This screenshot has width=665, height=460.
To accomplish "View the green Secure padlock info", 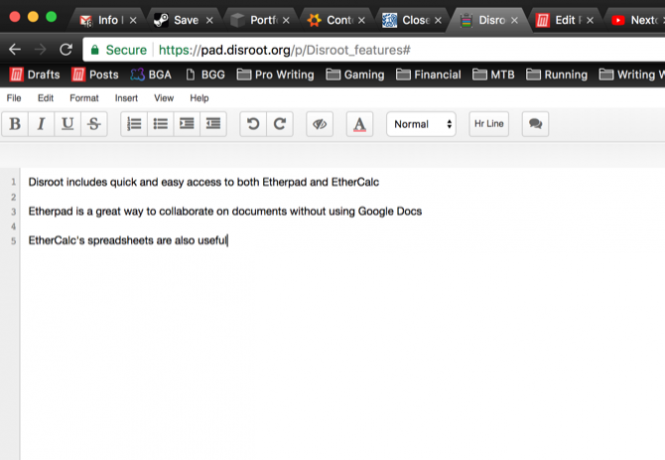I will (x=119, y=50).
